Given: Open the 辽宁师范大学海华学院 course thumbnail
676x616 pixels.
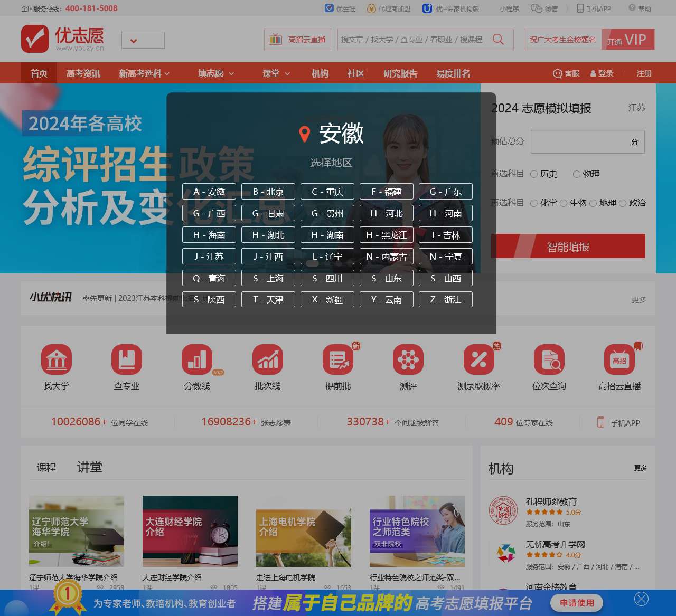Looking at the screenshot, I should tap(77, 531).
